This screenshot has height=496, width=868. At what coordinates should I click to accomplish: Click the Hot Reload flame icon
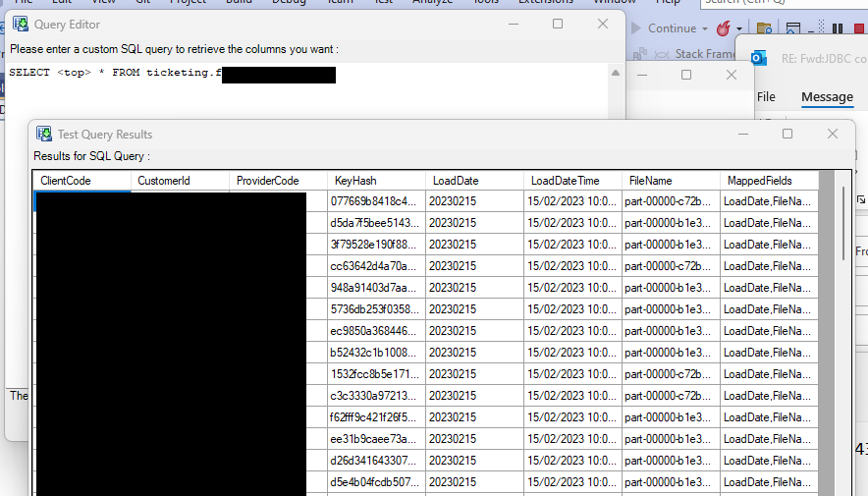pos(723,28)
